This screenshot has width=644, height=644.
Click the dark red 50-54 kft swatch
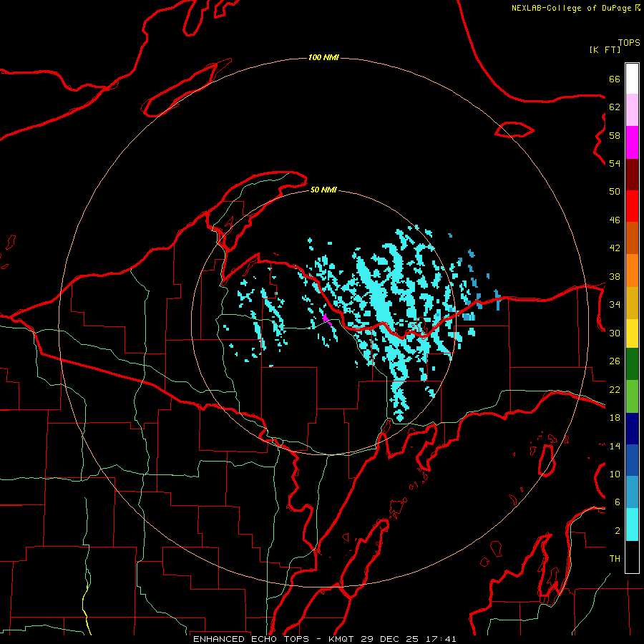tap(632, 174)
